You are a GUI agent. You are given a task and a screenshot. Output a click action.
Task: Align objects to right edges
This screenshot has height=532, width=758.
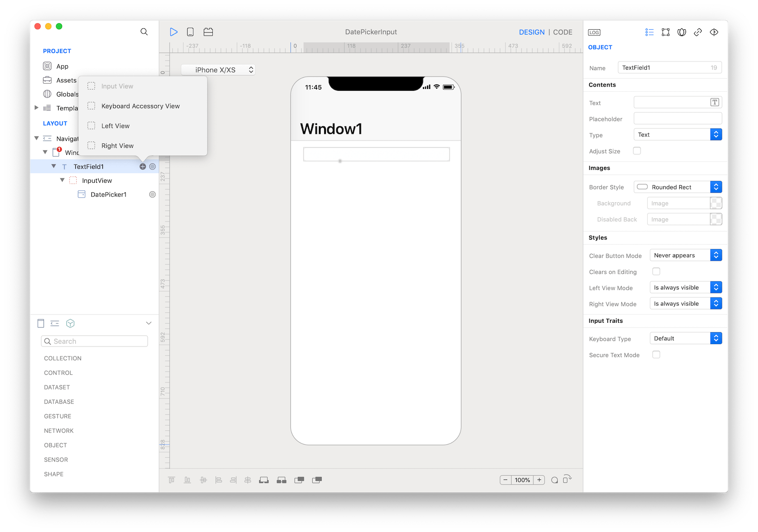coord(233,480)
